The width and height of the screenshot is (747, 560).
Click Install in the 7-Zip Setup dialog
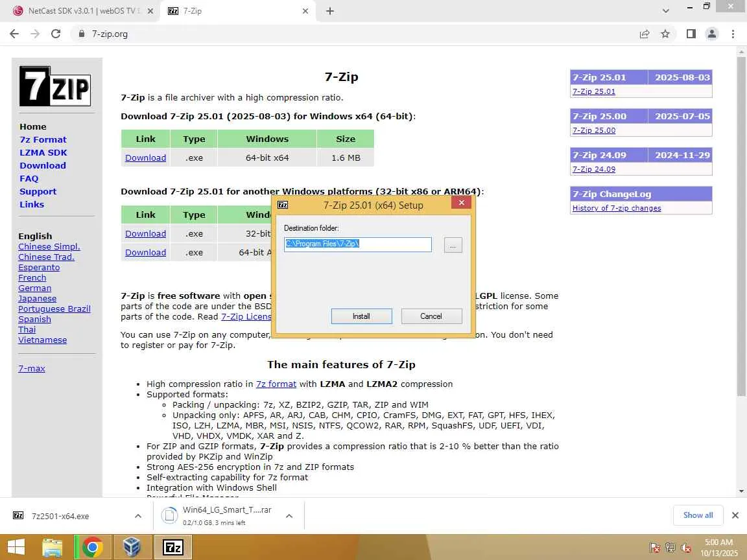pos(362,316)
